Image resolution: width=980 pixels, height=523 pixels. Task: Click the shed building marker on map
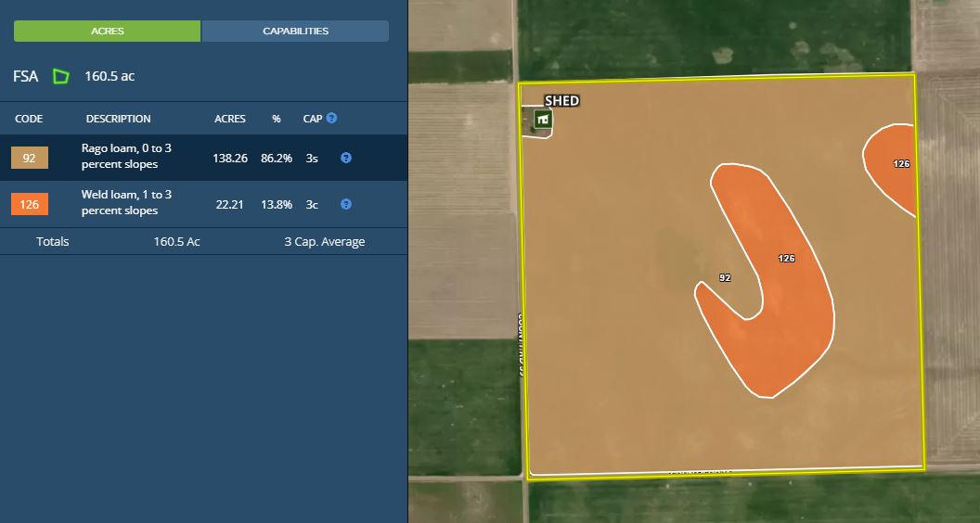pyautogui.click(x=544, y=120)
